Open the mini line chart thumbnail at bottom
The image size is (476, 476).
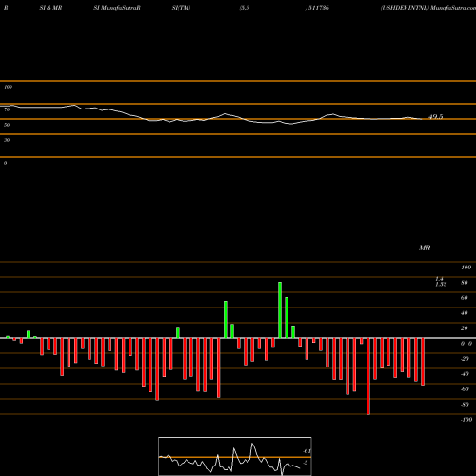coord(235,456)
